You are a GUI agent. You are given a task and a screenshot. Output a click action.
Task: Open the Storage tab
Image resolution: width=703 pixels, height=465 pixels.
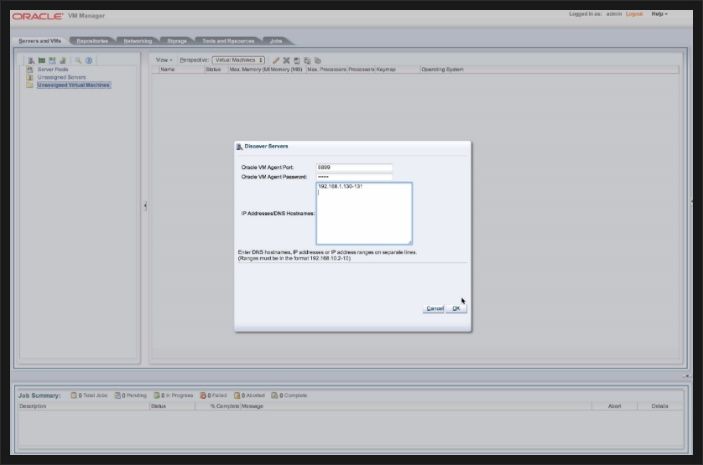177,41
